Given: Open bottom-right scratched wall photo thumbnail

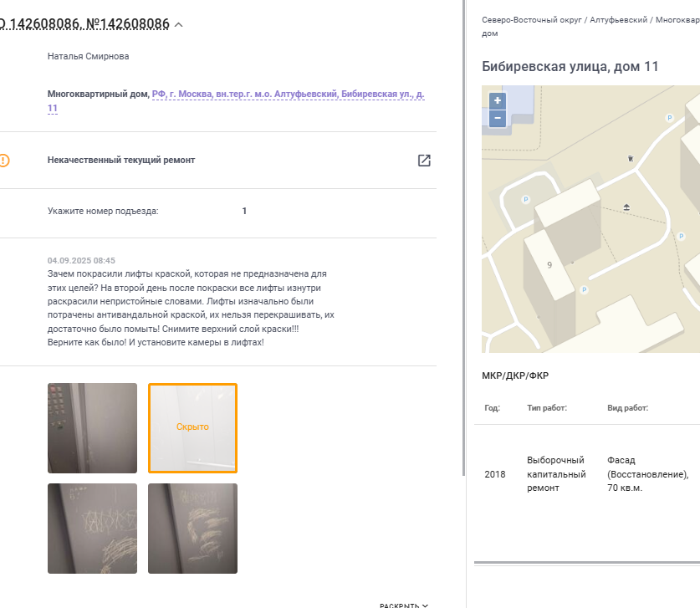Looking at the screenshot, I should [x=192, y=529].
